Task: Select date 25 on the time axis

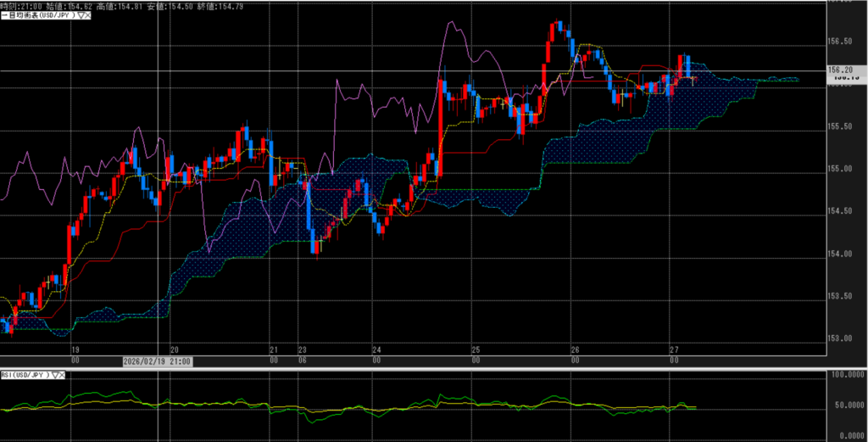Action: [476, 350]
